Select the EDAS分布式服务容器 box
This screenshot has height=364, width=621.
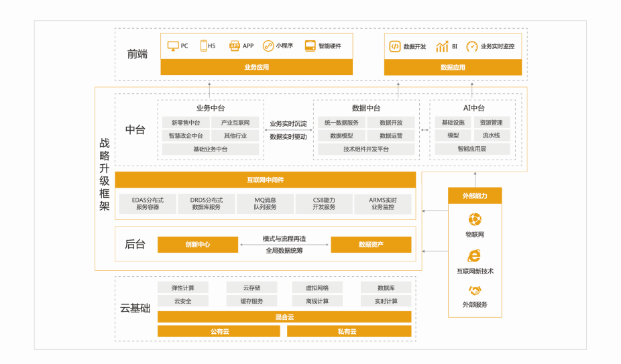coord(148,204)
